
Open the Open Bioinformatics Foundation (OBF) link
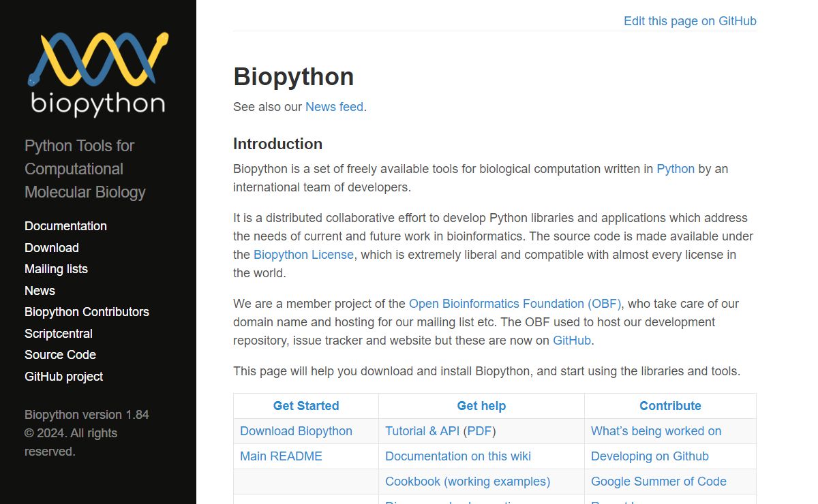pos(515,304)
